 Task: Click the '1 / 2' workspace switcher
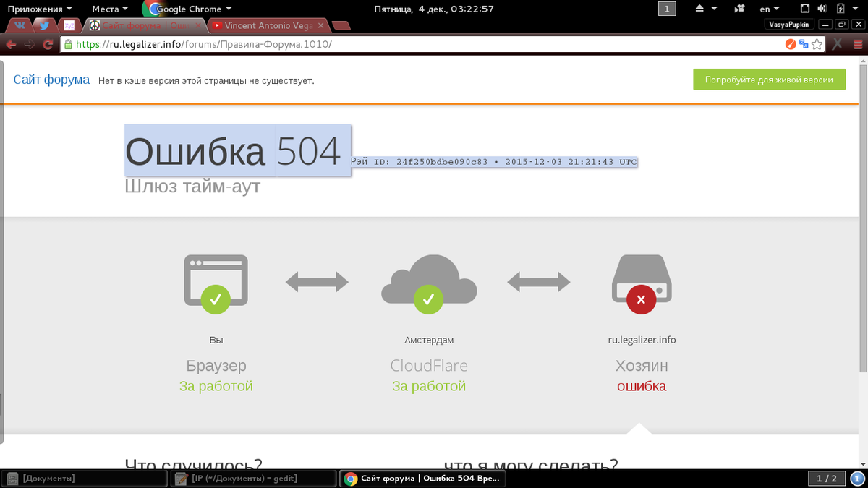click(x=826, y=479)
